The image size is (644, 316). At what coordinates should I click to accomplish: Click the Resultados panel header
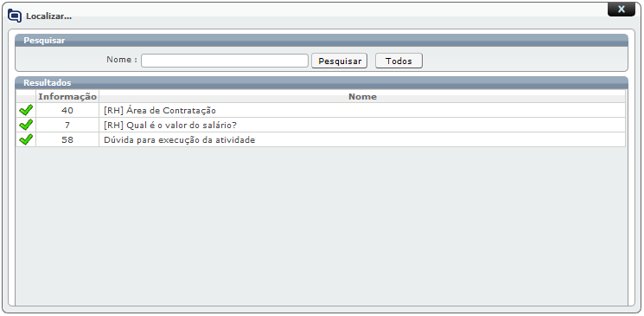click(x=322, y=83)
